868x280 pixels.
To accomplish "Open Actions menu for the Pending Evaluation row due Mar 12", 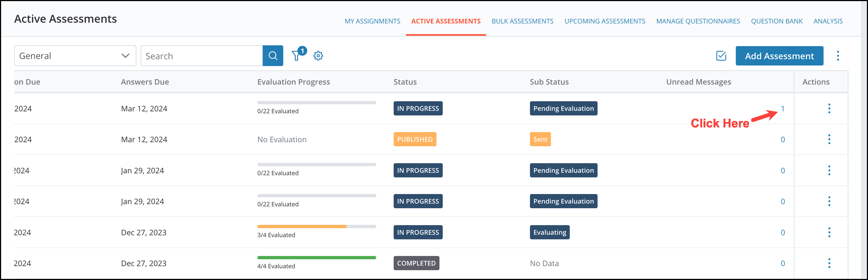I will 830,108.
